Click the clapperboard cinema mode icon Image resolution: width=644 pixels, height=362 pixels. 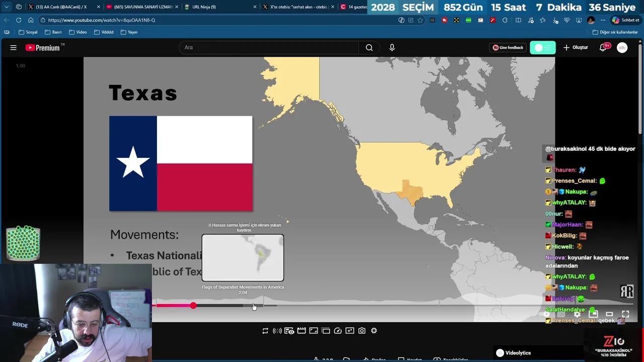coord(301,331)
